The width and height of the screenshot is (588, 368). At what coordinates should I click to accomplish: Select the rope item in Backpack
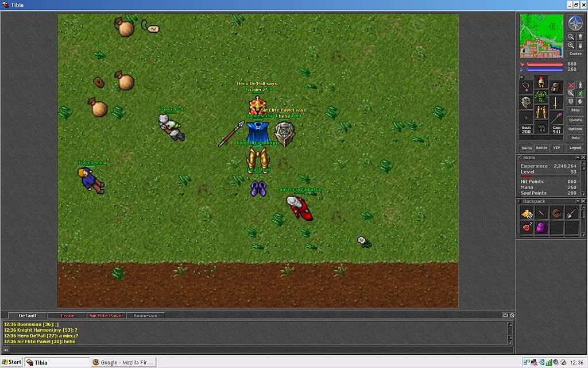coord(556,213)
